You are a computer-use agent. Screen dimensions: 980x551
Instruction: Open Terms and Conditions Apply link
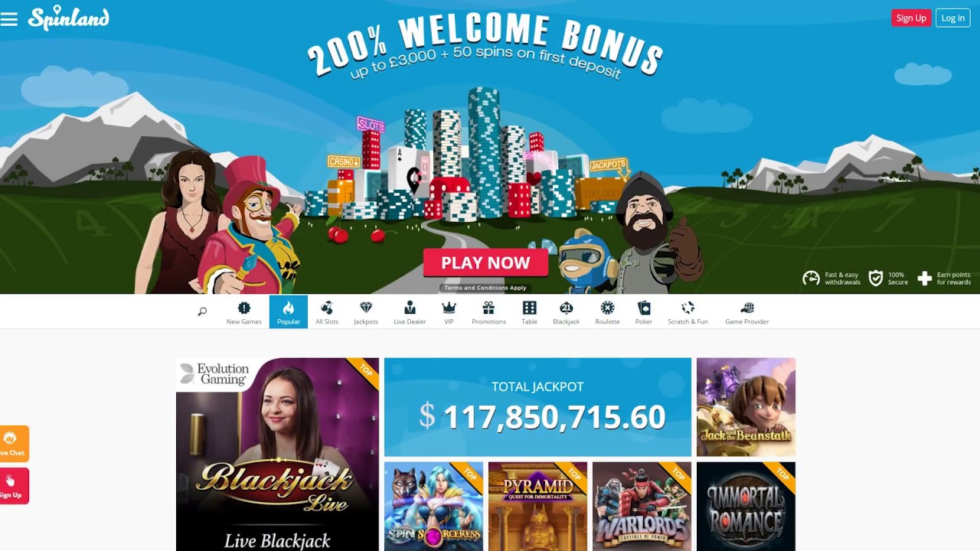point(485,288)
